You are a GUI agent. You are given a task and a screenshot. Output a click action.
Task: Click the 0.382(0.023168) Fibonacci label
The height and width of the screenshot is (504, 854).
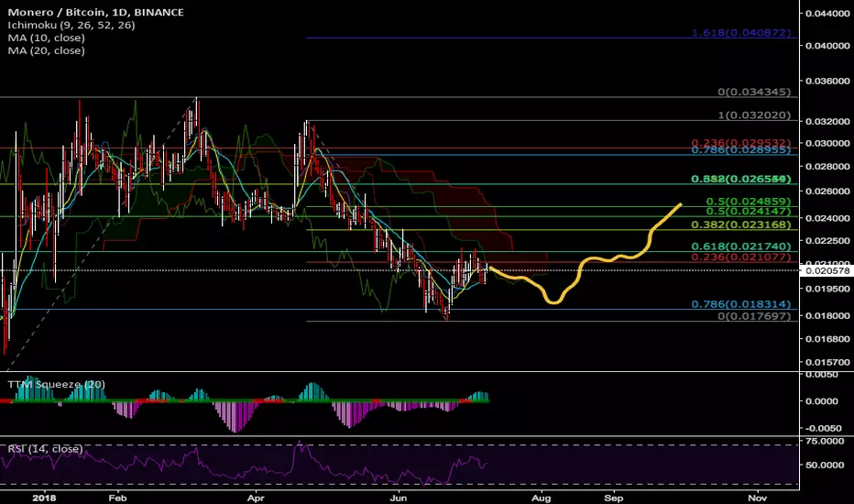[x=740, y=225]
